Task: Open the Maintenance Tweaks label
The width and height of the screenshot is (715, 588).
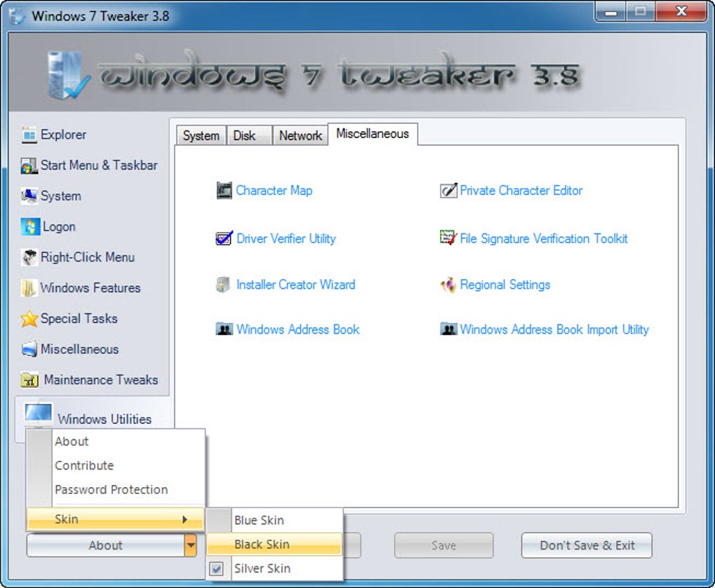Action: pyautogui.click(x=101, y=380)
